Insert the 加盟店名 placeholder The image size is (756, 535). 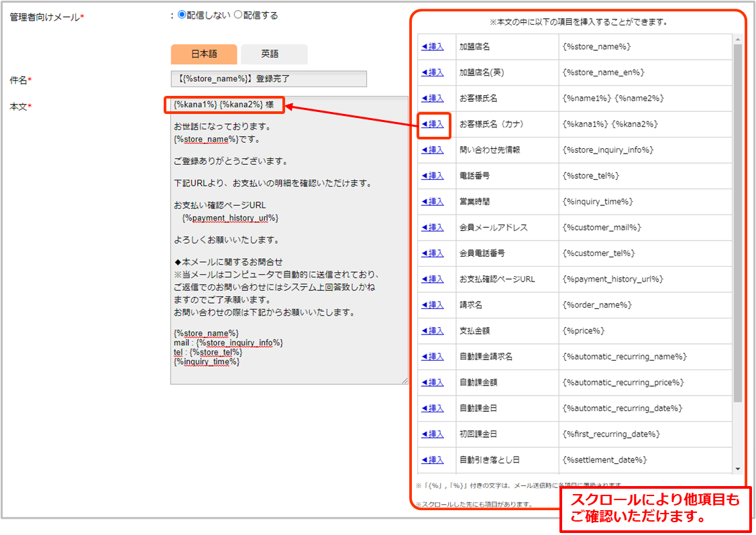click(x=433, y=47)
